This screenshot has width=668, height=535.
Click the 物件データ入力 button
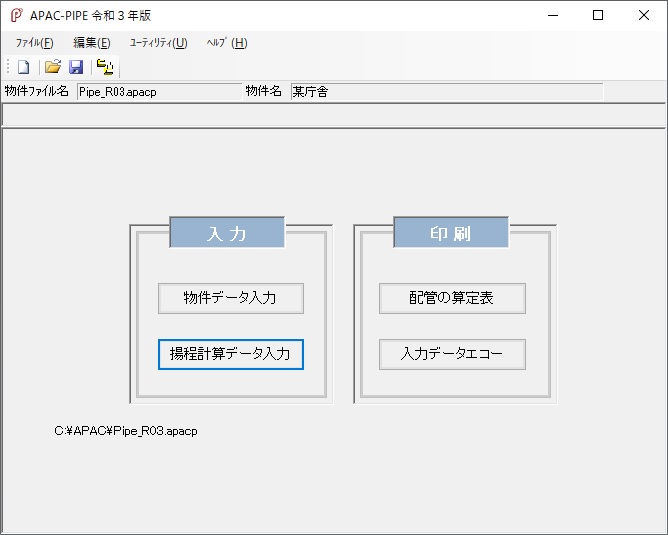click(230, 298)
